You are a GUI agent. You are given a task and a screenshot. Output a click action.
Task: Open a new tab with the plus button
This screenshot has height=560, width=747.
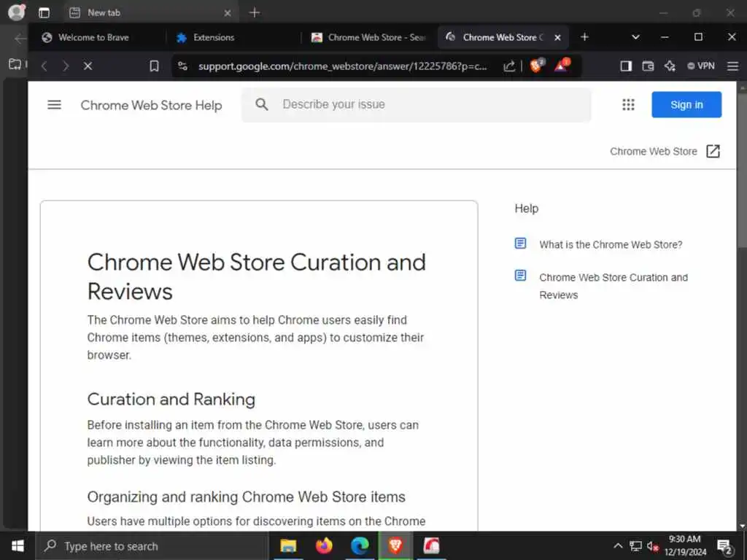coord(584,36)
